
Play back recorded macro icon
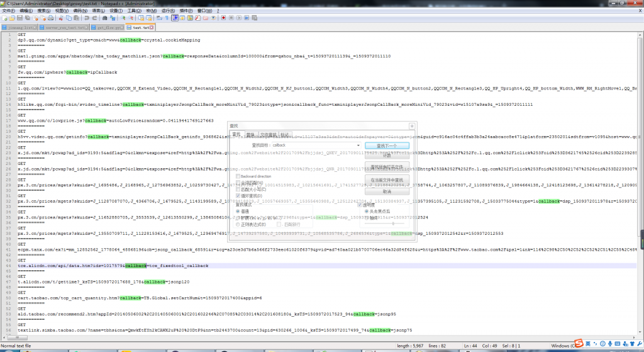pyautogui.click(x=239, y=18)
